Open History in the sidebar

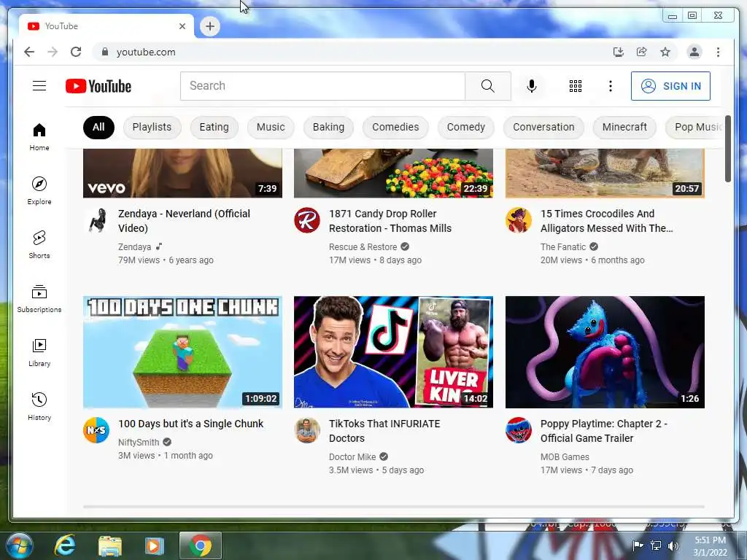[39, 406]
